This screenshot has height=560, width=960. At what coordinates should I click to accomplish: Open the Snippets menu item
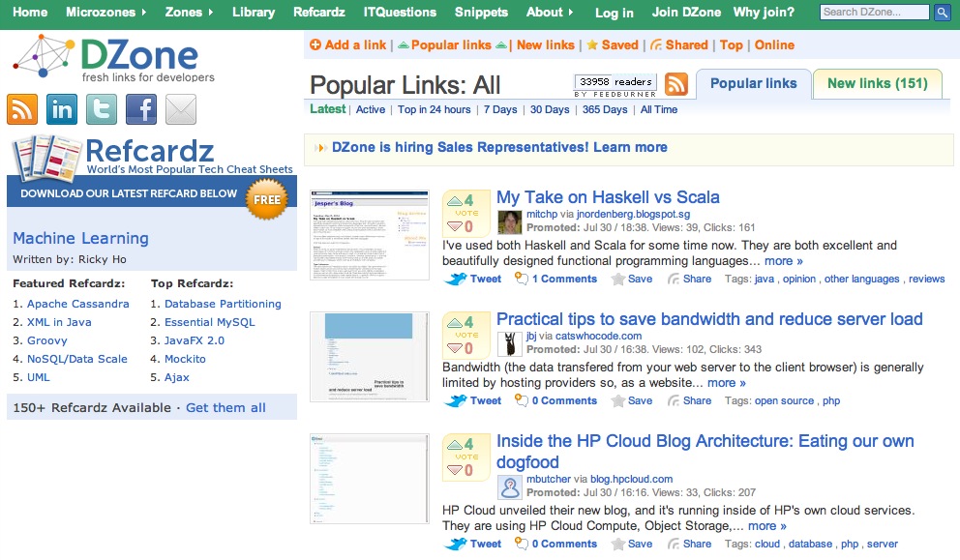pyautogui.click(x=481, y=13)
